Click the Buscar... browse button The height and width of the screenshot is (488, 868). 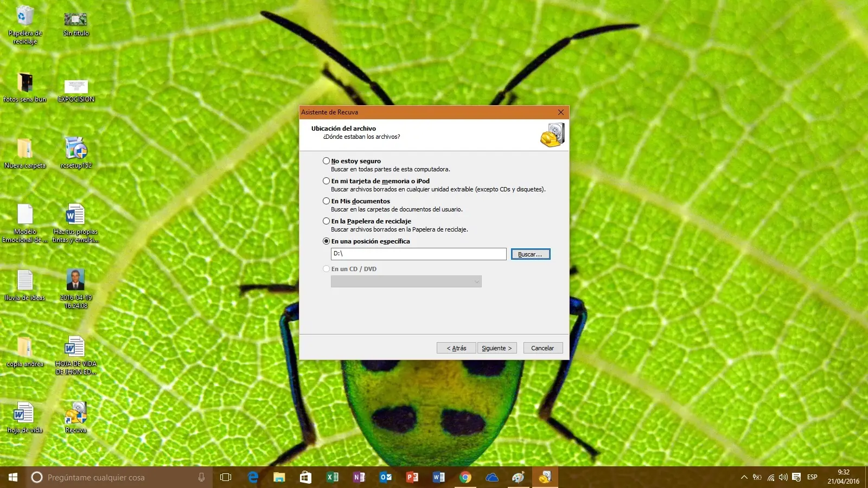click(531, 254)
